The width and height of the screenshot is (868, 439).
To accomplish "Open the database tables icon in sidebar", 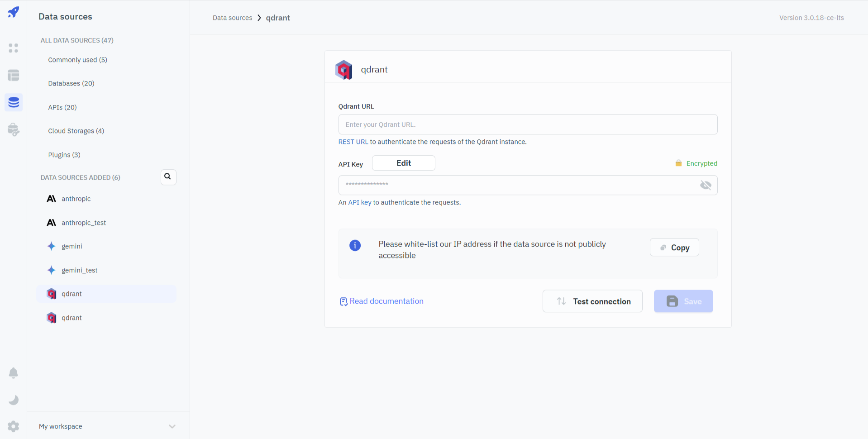I will tap(14, 76).
